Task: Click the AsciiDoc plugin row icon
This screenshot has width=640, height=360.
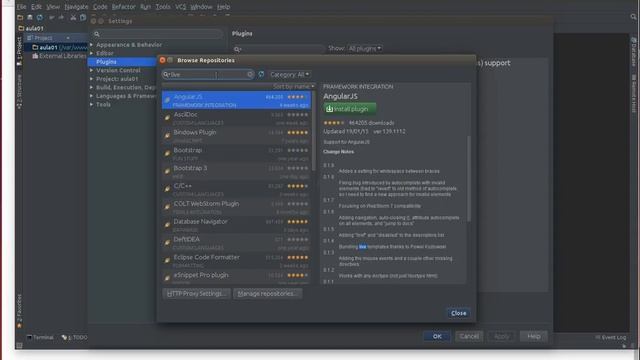Action: click(167, 118)
